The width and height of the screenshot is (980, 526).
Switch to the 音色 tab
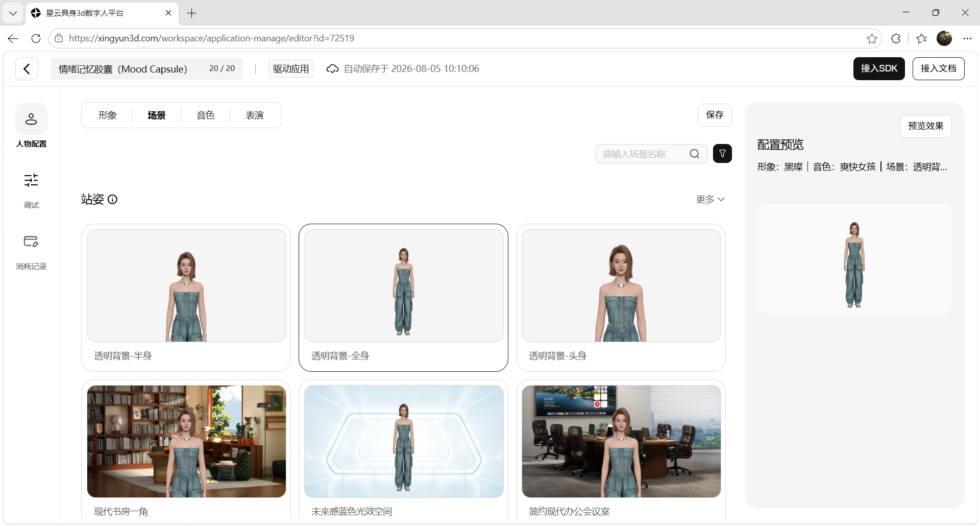pos(206,115)
